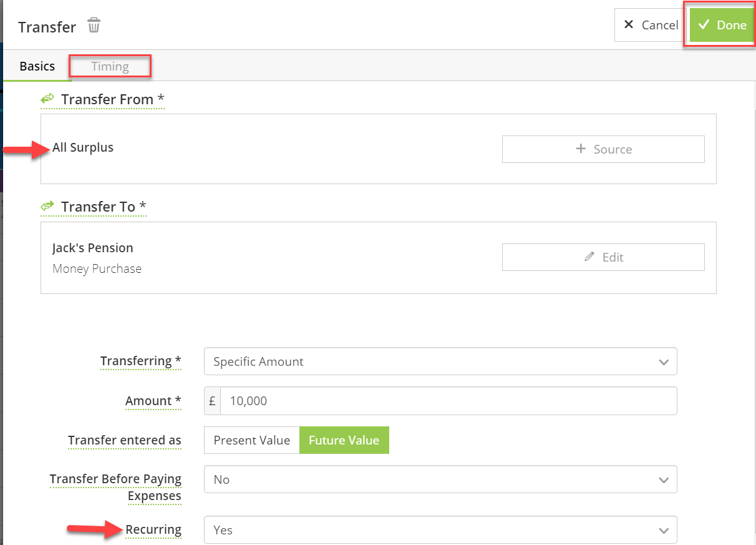
Task: Choose Future Value option
Action: click(344, 440)
